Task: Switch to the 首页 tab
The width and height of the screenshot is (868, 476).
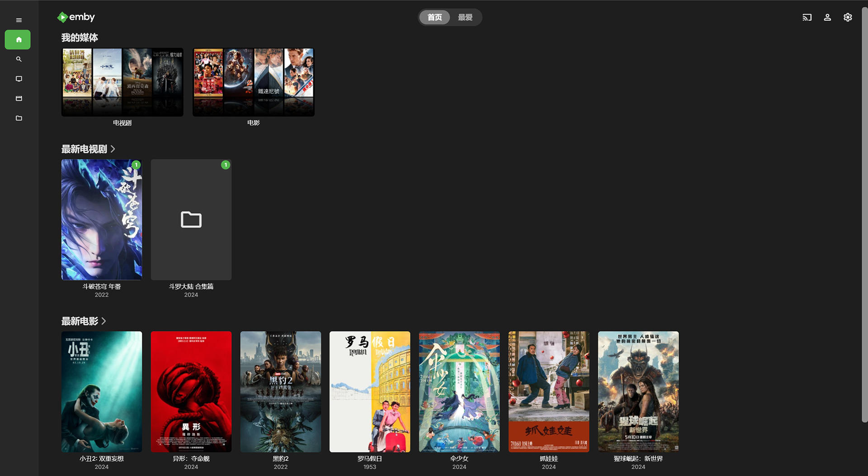Action: pyautogui.click(x=434, y=17)
